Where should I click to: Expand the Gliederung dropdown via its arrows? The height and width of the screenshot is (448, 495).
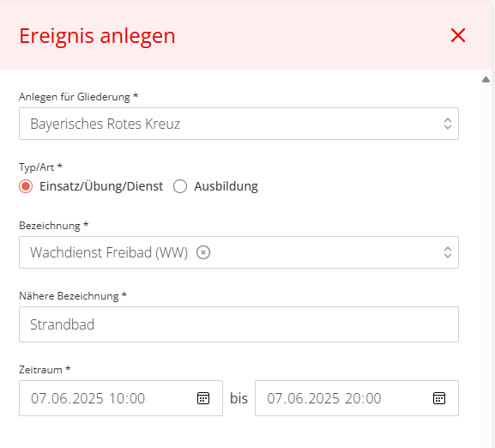point(447,124)
